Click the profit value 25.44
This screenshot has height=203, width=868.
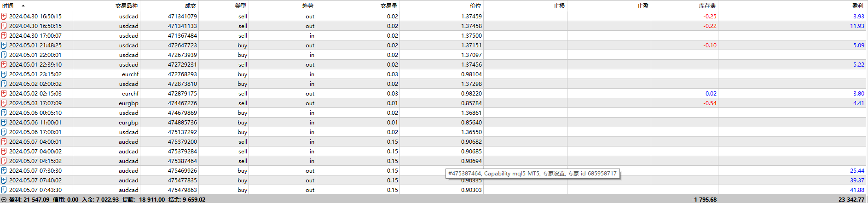tap(857, 170)
